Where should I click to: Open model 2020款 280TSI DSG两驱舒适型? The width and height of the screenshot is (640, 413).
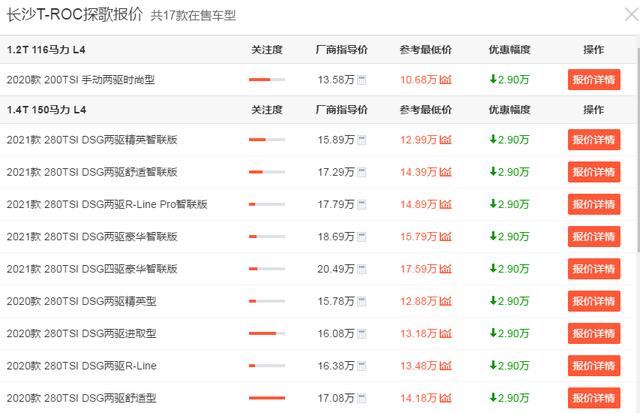click(82, 398)
